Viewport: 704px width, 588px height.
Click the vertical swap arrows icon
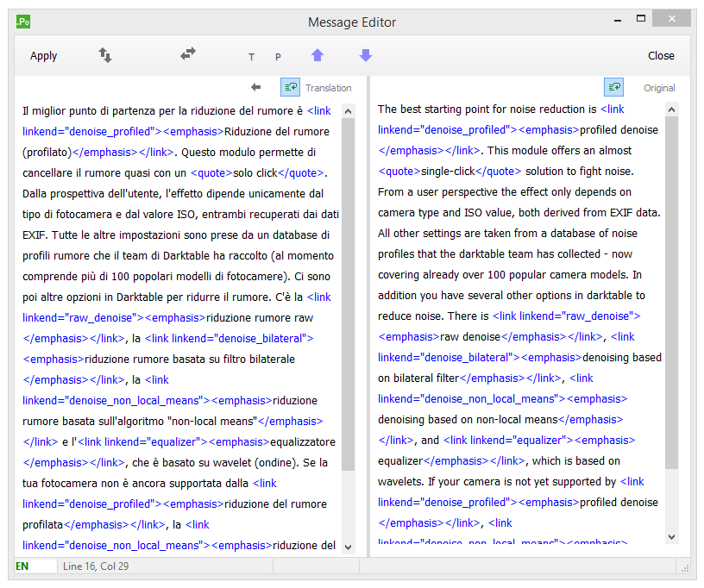coord(105,55)
